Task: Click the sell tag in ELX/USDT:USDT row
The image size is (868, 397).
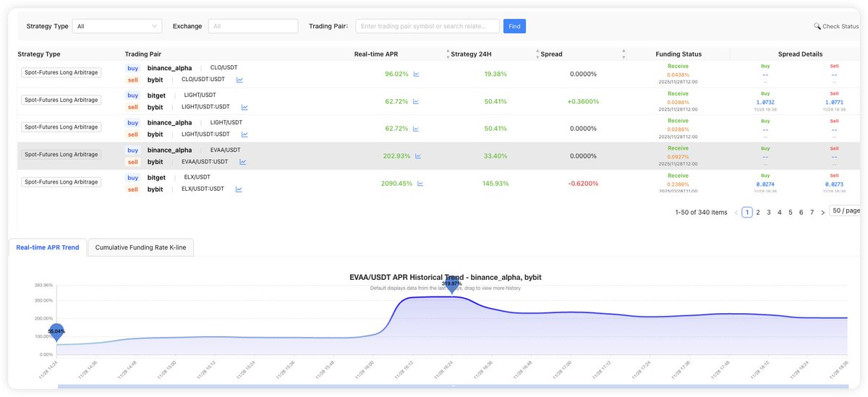Action: (133, 189)
